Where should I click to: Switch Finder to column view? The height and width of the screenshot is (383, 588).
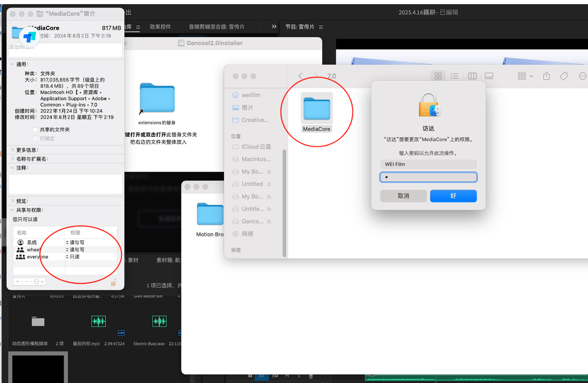coord(472,76)
